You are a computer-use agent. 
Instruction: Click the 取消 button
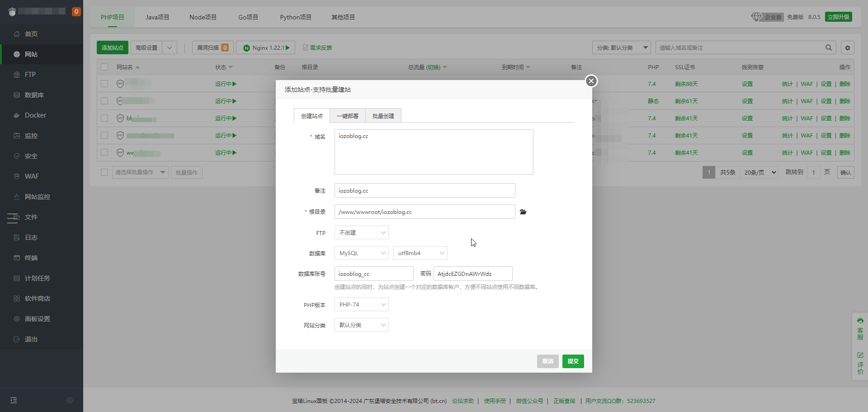547,361
